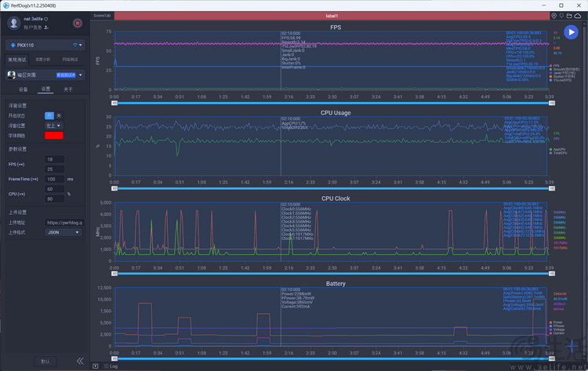Click the red stop recording button
The height and width of the screenshot is (371, 588).
tap(78, 24)
